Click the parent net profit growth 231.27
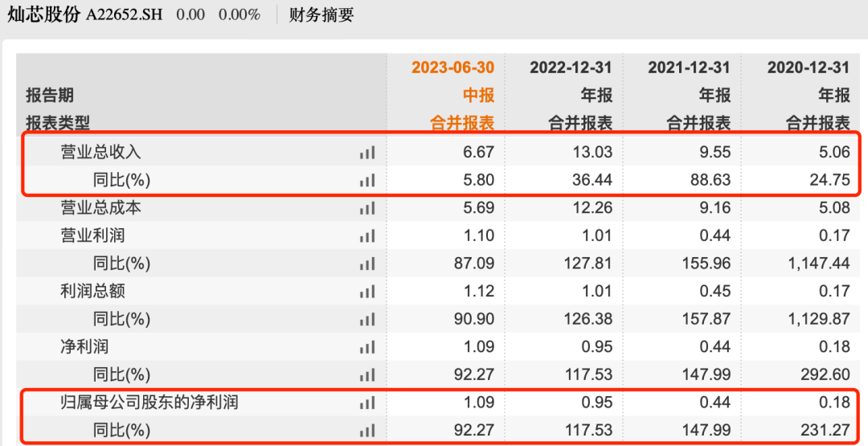The width and height of the screenshot is (868, 446). tap(825, 430)
